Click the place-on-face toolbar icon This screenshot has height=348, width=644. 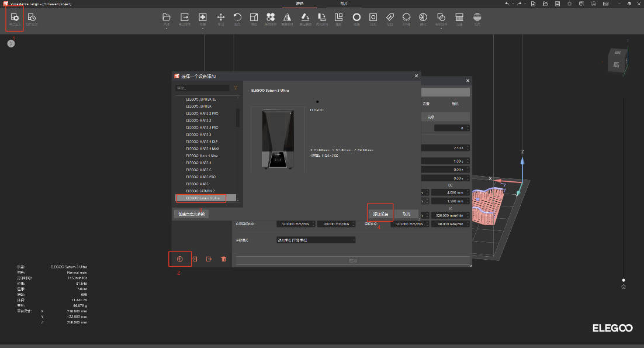(x=304, y=17)
